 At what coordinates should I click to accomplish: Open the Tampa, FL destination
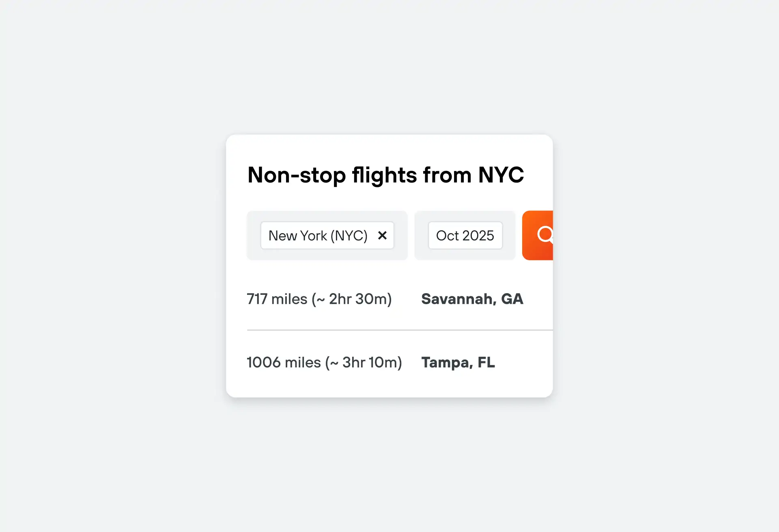458,362
